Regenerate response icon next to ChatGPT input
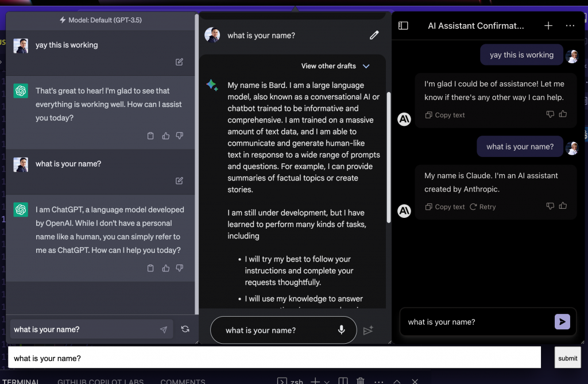This screenshot has width=588, height=384. click(x=185, y=329)
